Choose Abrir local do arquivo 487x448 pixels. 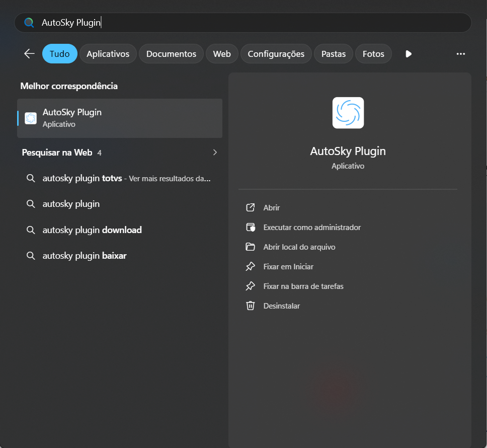click(x=299, y=247)
